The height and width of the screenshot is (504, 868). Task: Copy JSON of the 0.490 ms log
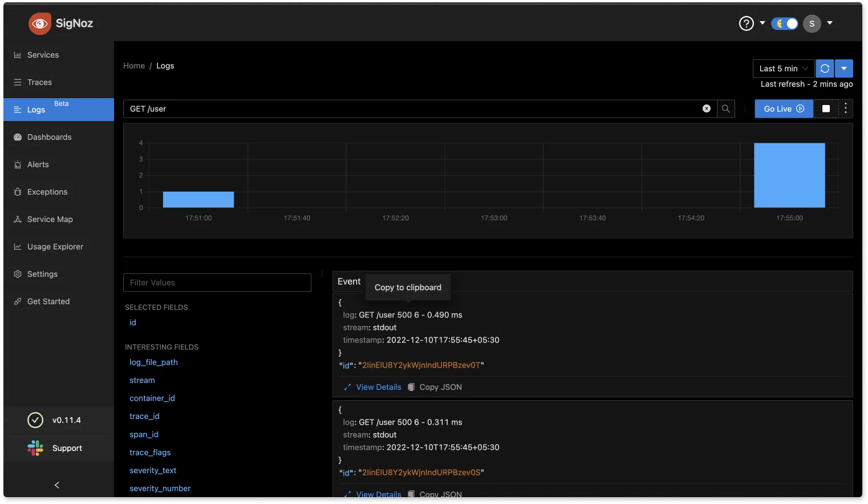tap(435, 387)
